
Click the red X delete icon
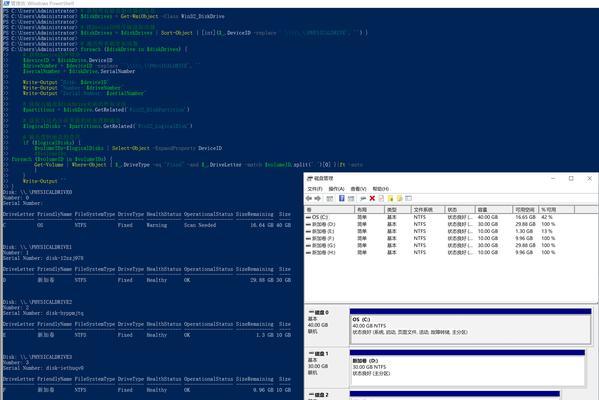click(x=372, y=198)
